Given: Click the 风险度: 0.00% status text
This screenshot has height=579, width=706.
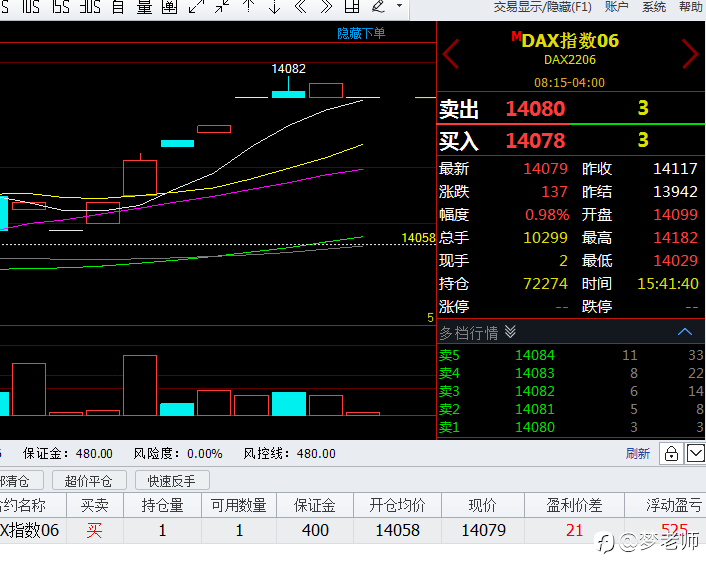Looking at the screenshot, I should click(x=178, y=453).
